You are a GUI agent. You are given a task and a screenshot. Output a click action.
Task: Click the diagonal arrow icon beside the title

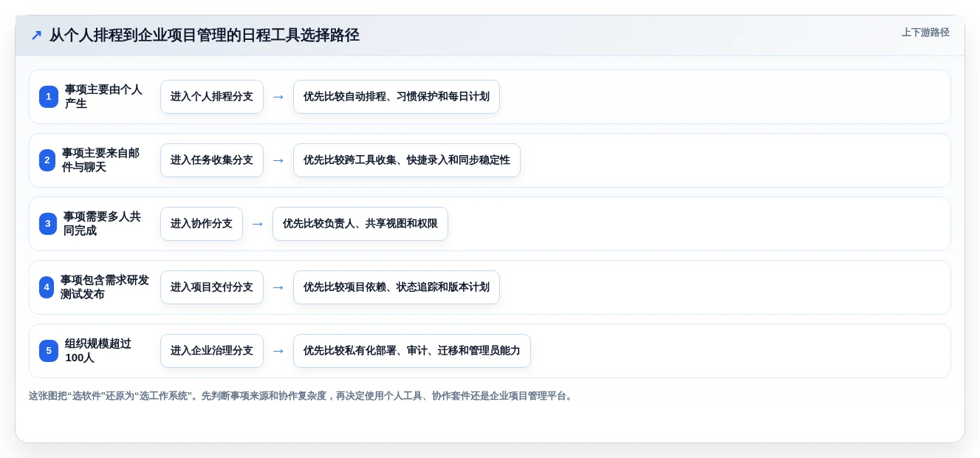[36, 35]
